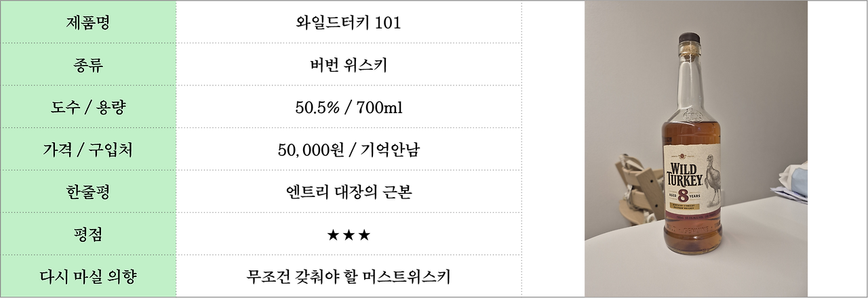Click the '50,000원 / 기억안남' value
868x298 pixels.
[x=349, y=150]
